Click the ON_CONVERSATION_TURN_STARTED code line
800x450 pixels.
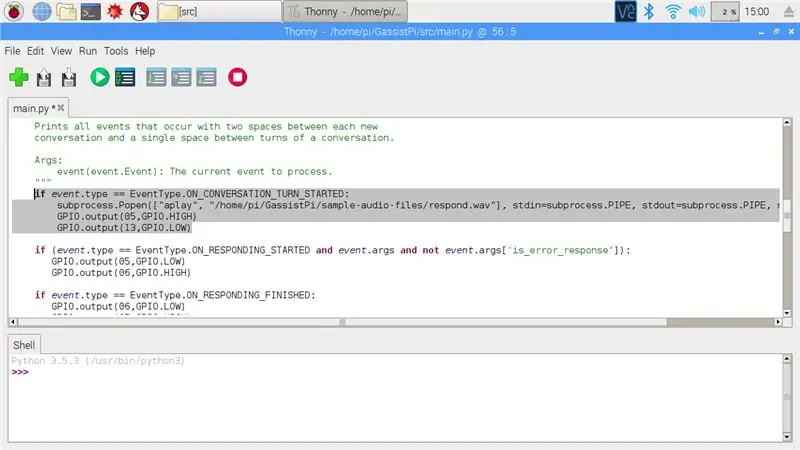coord(192,194)
